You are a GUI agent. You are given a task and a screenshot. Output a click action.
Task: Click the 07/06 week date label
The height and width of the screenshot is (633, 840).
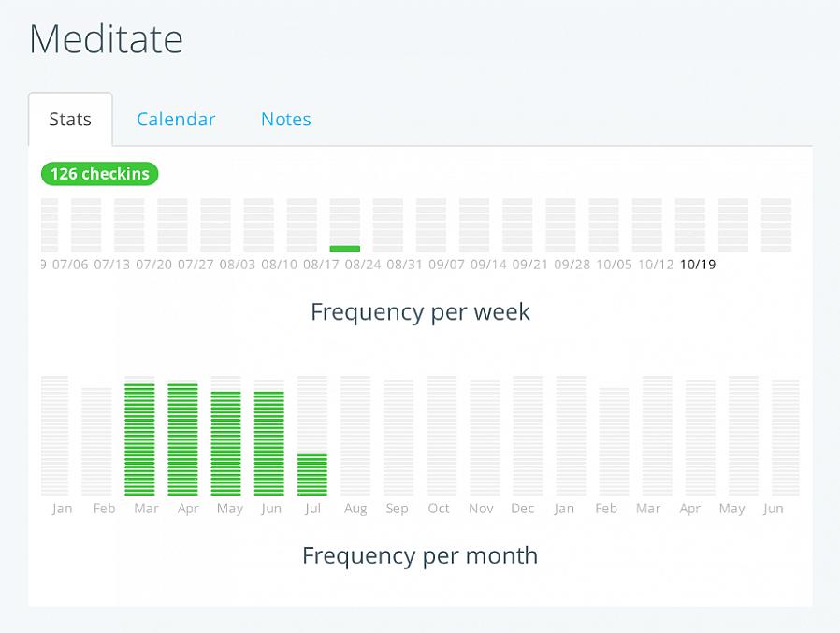[70, 265]
